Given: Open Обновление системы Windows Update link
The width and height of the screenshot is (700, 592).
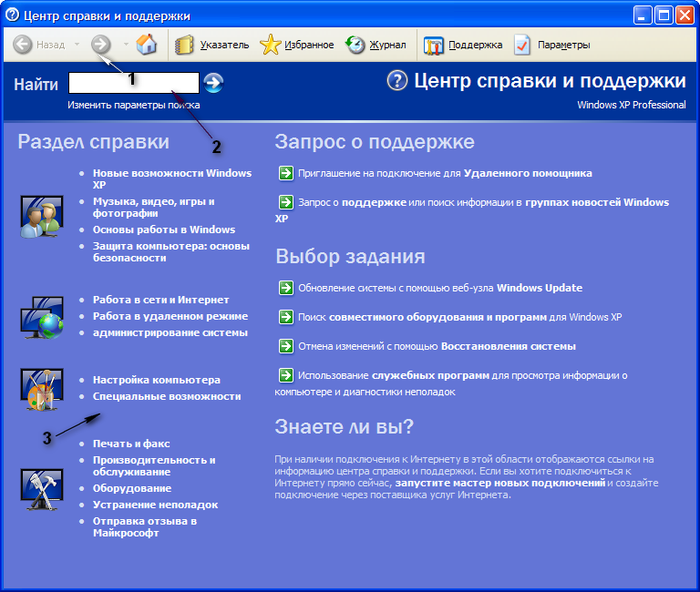Looking at the screenshot, I should 440,288.
